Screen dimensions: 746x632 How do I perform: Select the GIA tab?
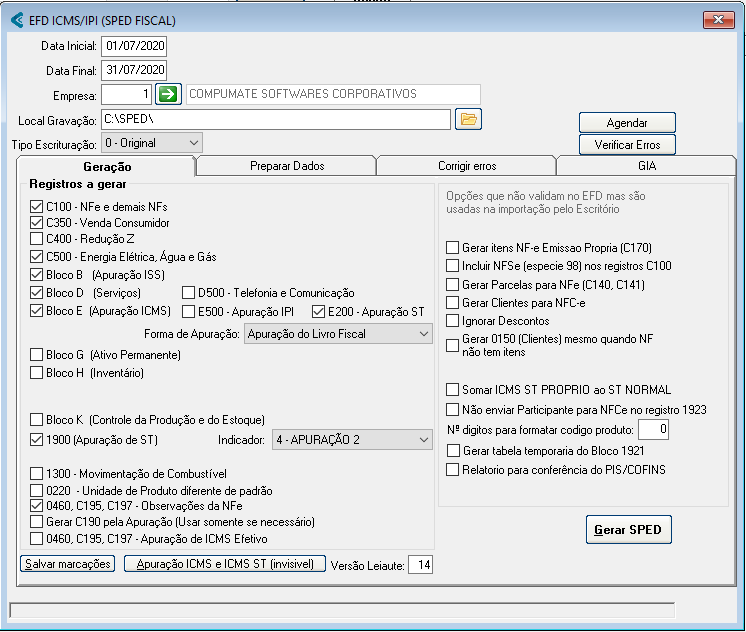point(646,166)
